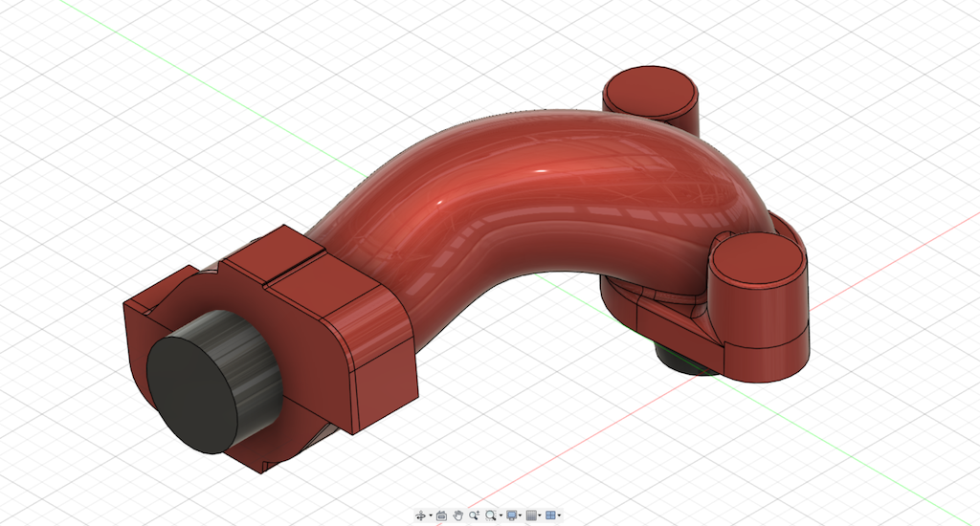Select the dark gray cylinder end cap

[190, 394]
